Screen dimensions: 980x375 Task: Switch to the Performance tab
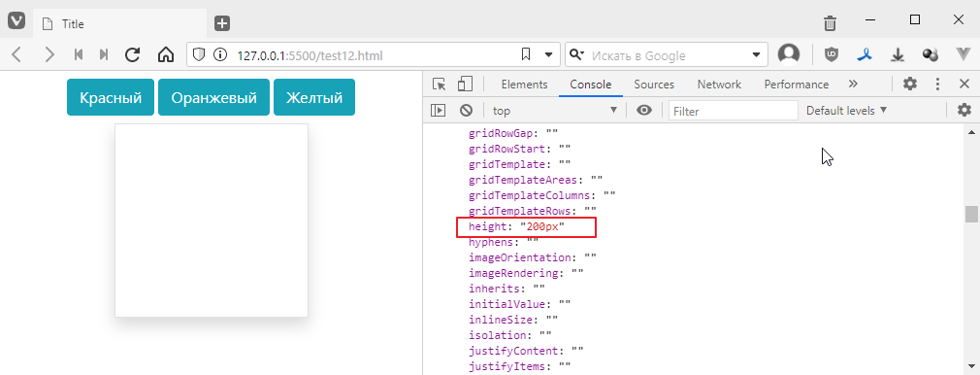point(797,85)
